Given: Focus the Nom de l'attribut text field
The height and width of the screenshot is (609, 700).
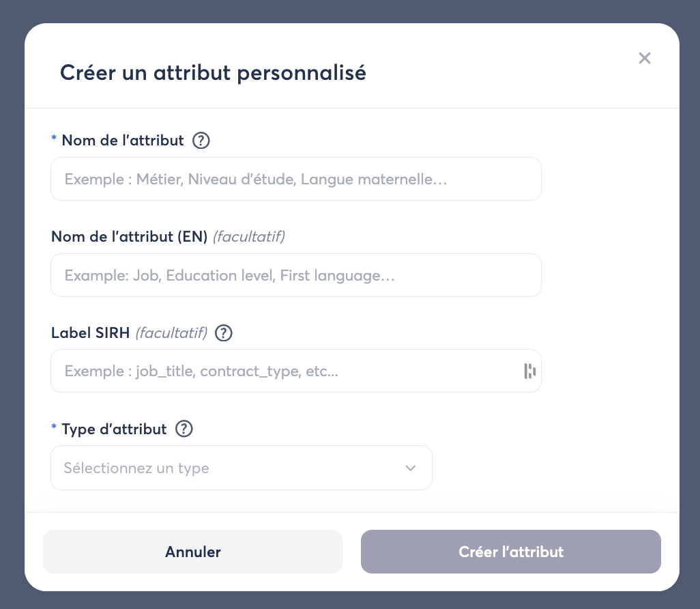Looking at the screenshot, I should [x=295, y=180].
